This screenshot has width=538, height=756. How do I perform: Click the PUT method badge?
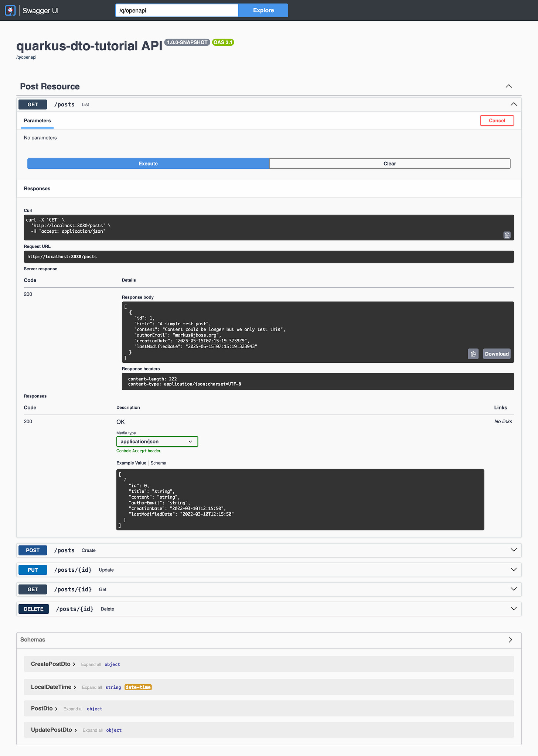tap(33, 570)
